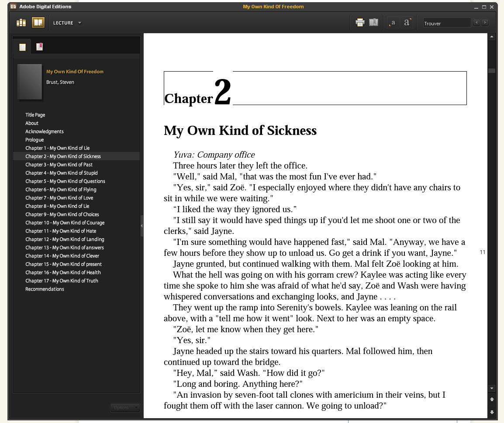Print the book with printer icon
This screenshot has width=504, height=423.
point(360,23)
